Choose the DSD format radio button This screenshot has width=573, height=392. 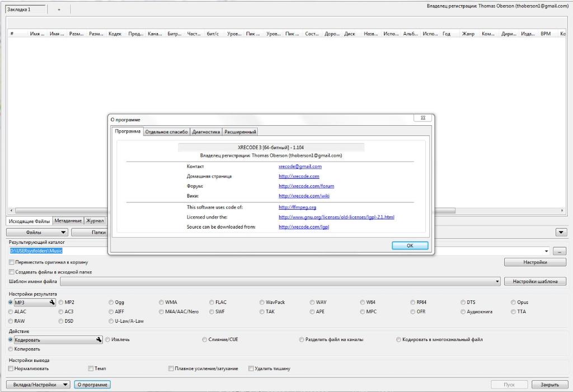point(66,322)
